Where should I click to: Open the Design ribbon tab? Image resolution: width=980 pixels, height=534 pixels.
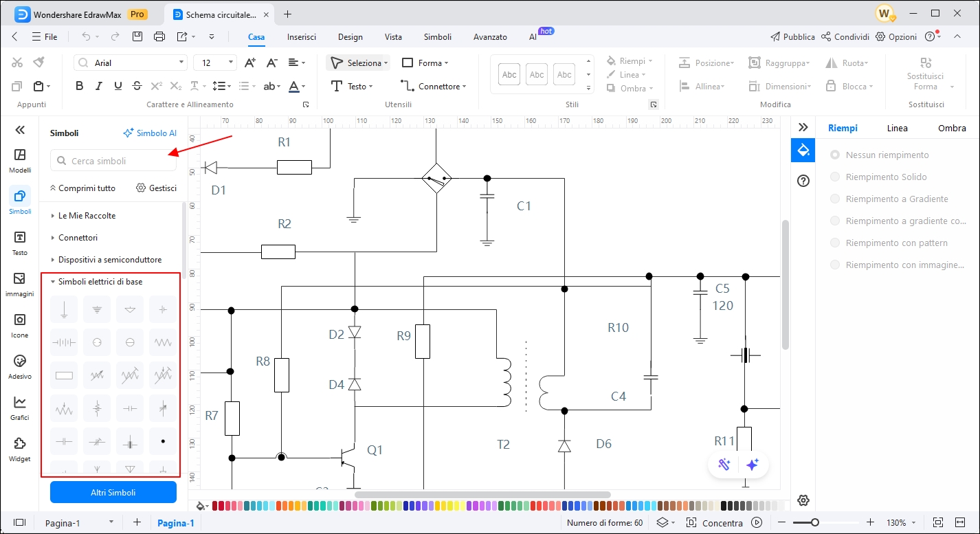350,37
